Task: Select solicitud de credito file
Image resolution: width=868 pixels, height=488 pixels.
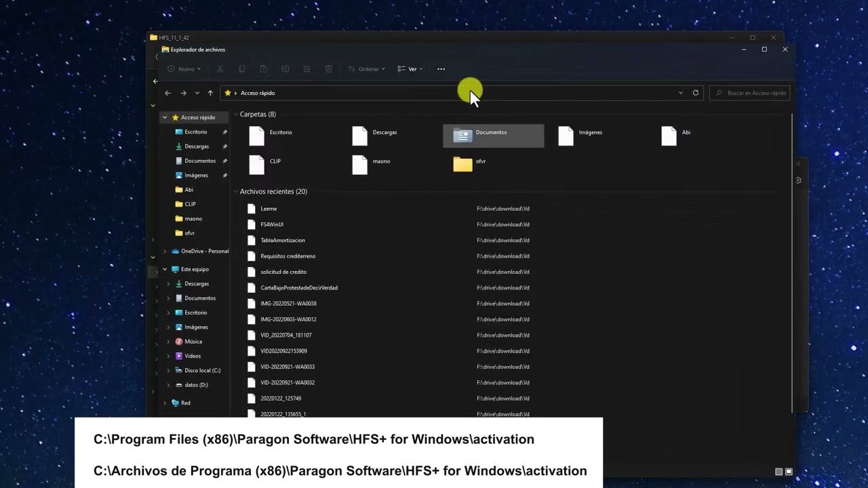Action: [283, 272]
